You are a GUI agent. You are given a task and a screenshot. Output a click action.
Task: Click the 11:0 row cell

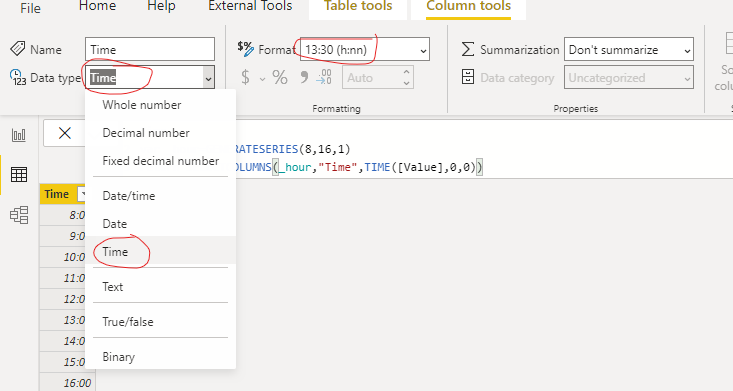(x=63, y=278)
